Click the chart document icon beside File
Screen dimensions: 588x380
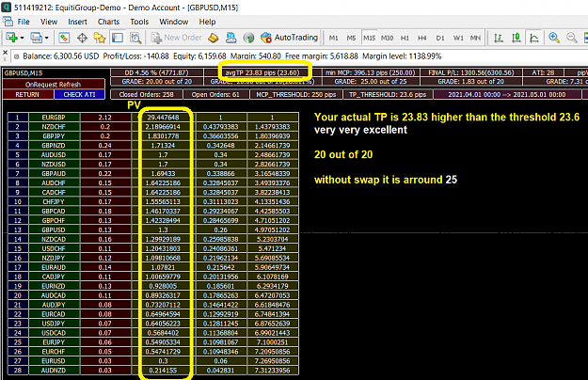pyautogui.click(x=8, y=22)
